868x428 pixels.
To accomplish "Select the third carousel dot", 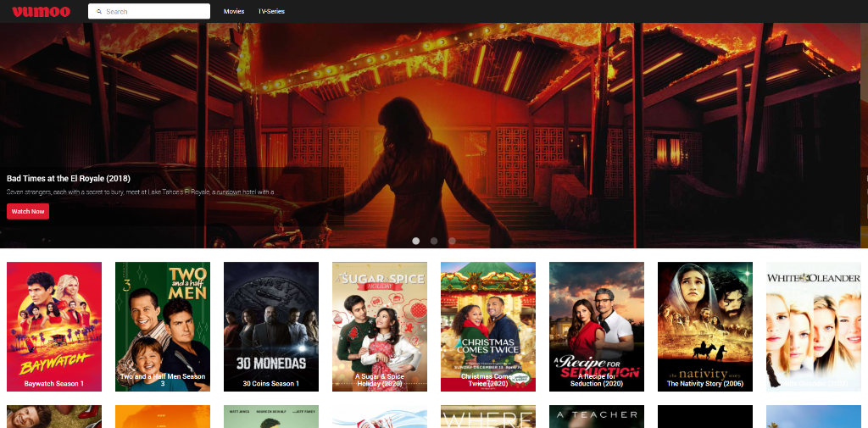I will pos(453,241).
